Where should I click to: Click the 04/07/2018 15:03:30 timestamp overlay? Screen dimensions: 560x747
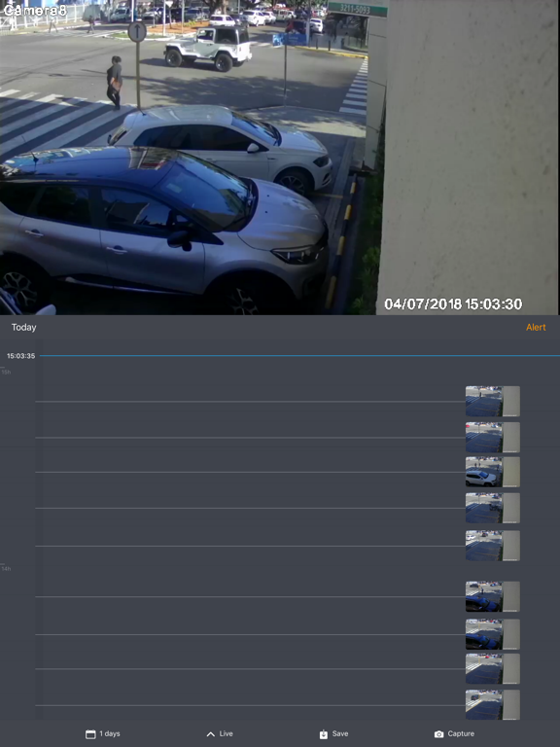coord(453,304)
